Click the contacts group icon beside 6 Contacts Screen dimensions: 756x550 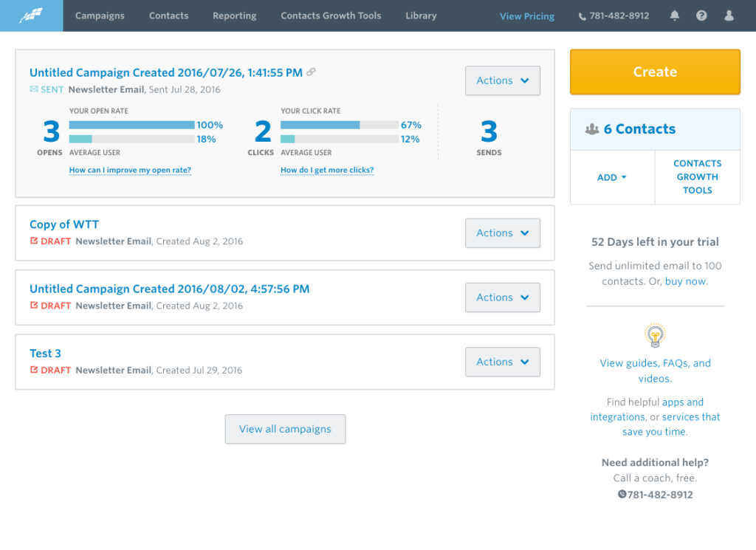(x=594, y=128)
